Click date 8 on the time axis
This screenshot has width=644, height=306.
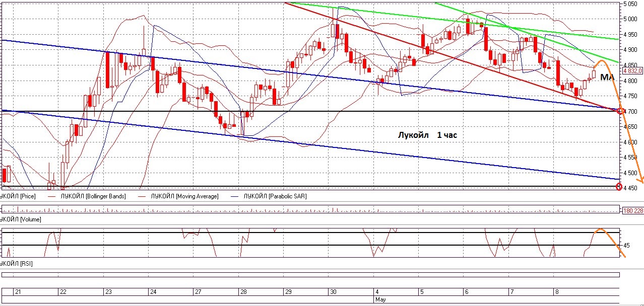tap(557, 292)
